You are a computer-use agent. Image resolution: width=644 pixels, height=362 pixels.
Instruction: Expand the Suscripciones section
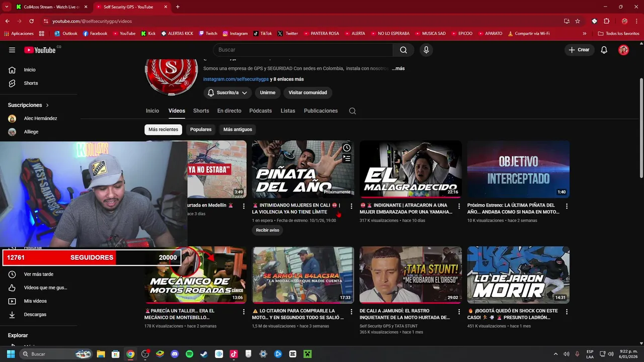[29, 105]
